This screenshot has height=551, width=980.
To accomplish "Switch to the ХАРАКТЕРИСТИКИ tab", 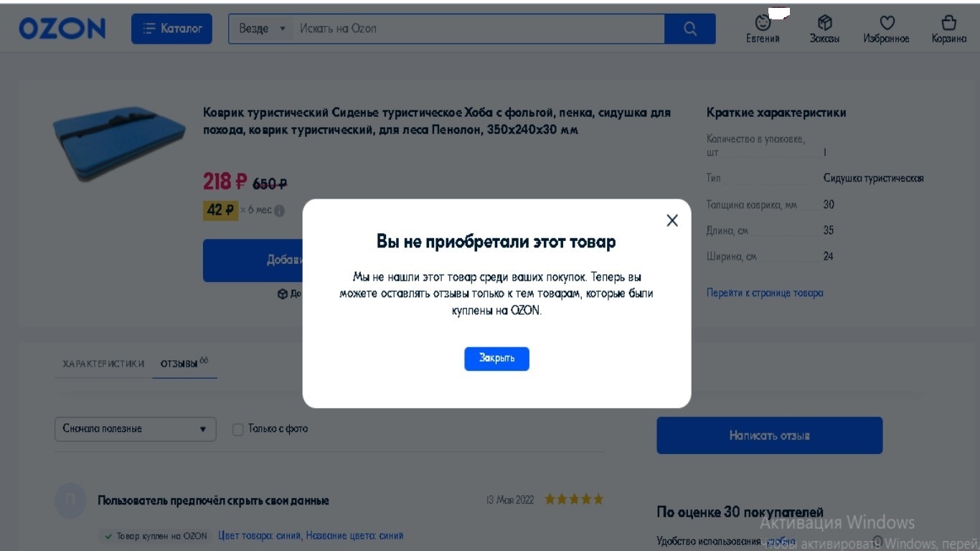I will point(103,363).
